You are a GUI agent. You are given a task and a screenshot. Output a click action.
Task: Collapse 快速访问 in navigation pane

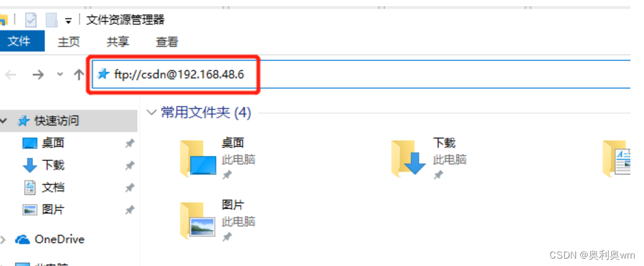(x=4, y=121)
